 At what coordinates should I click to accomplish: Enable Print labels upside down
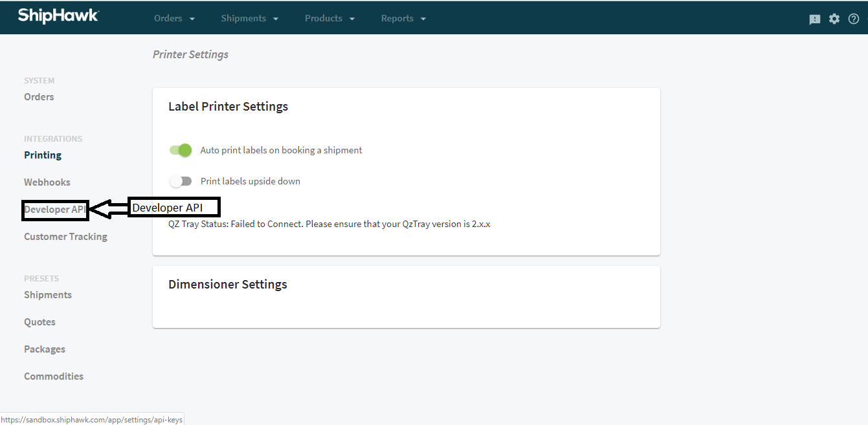coord(181,181)
